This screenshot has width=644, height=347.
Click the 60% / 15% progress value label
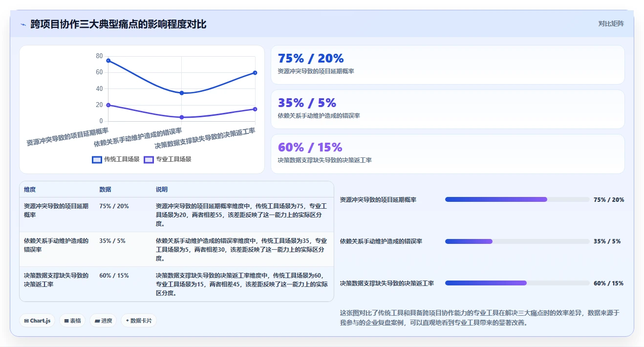coord(609,283)
